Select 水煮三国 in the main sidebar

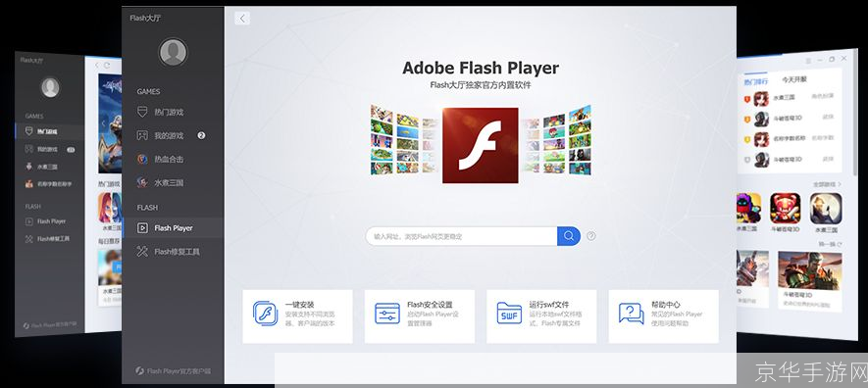[x=173, y=182]
